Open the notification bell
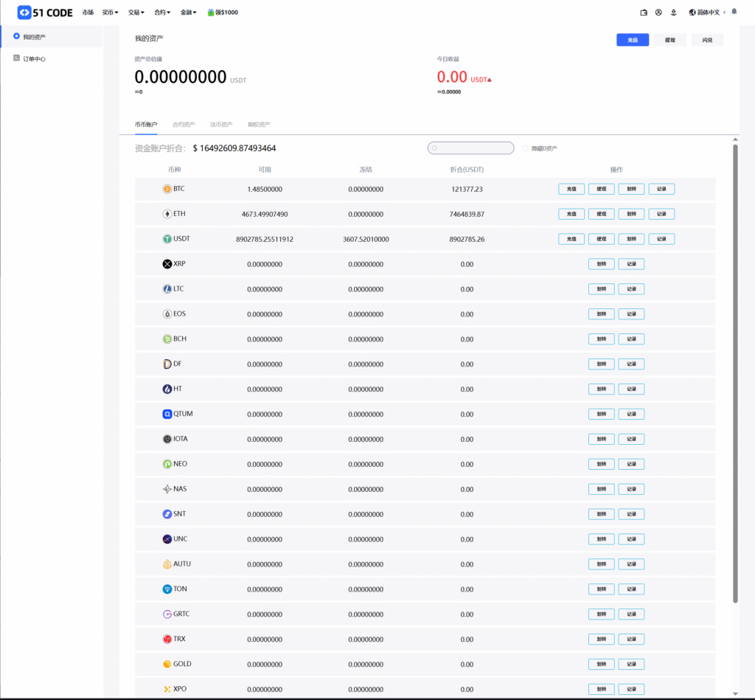 pos(734,12)
